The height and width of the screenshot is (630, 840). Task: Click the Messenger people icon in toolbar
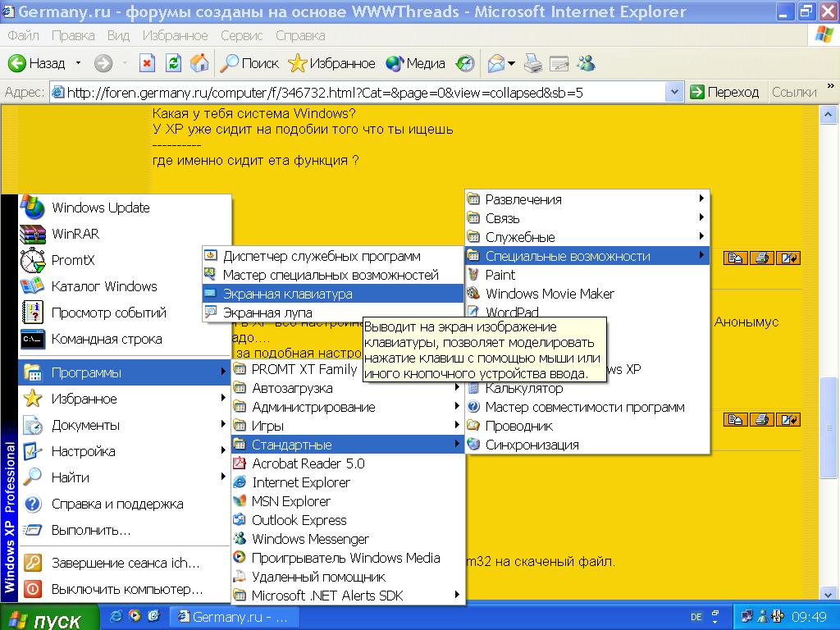pos(587,63)
